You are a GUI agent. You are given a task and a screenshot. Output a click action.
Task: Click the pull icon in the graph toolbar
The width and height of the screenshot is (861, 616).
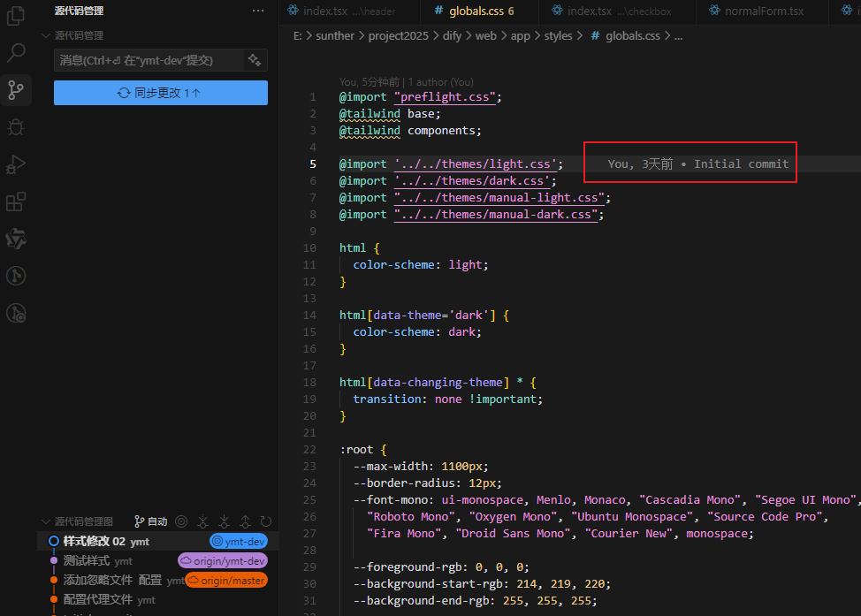click(224, 521)
